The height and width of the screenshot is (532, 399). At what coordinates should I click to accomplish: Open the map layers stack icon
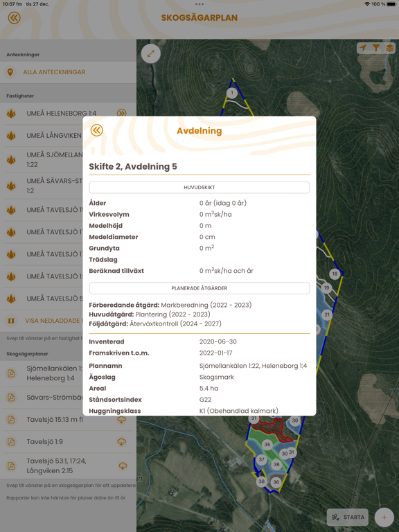point(389,48)
